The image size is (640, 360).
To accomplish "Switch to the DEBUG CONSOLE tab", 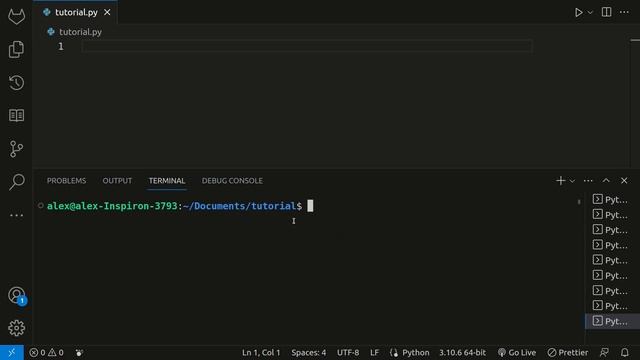I will tap(232, 180).
